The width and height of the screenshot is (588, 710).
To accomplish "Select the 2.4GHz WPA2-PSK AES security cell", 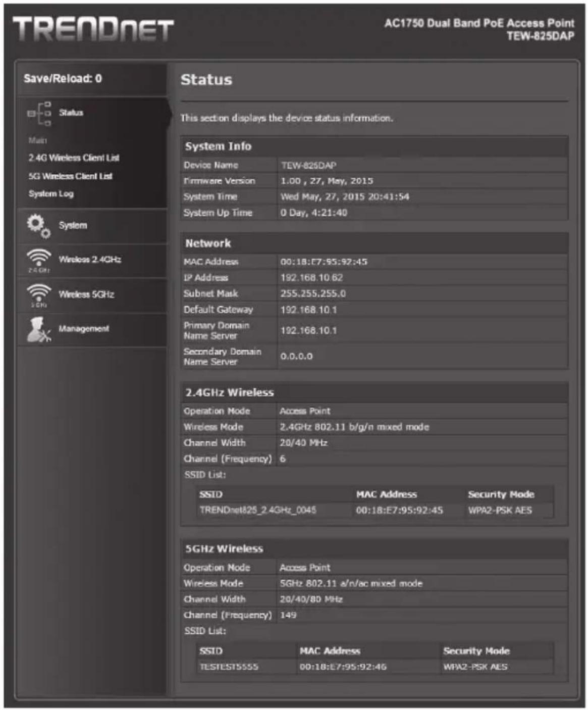I will point(500,511).
